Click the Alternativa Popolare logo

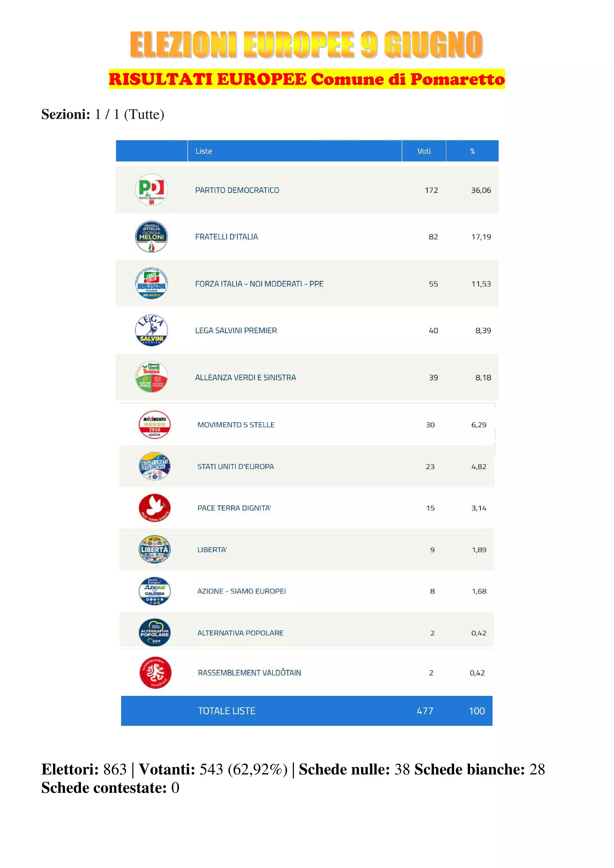click(154, 633)
